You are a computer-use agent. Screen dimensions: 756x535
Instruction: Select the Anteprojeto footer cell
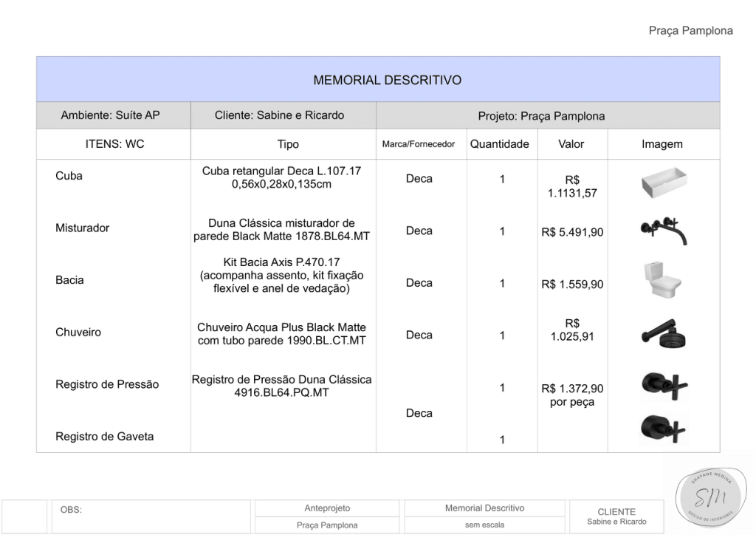[x=327, y=508]
